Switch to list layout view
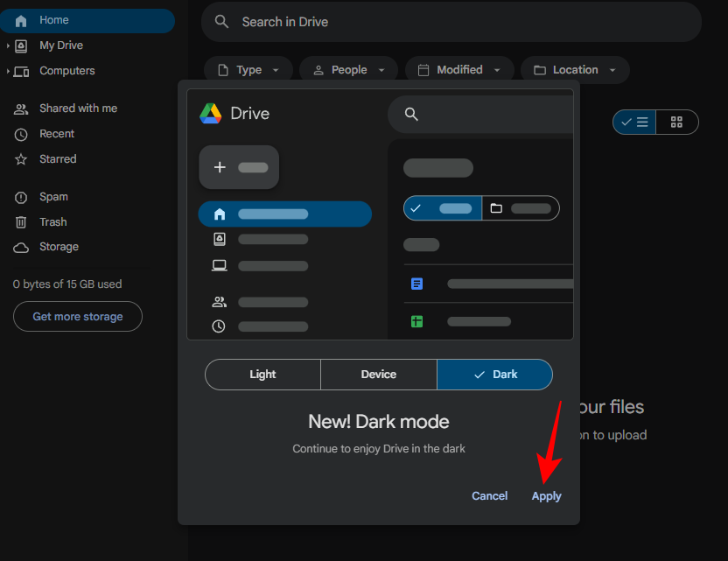Viewport: 728px width, 561px height. click(634, 123)
